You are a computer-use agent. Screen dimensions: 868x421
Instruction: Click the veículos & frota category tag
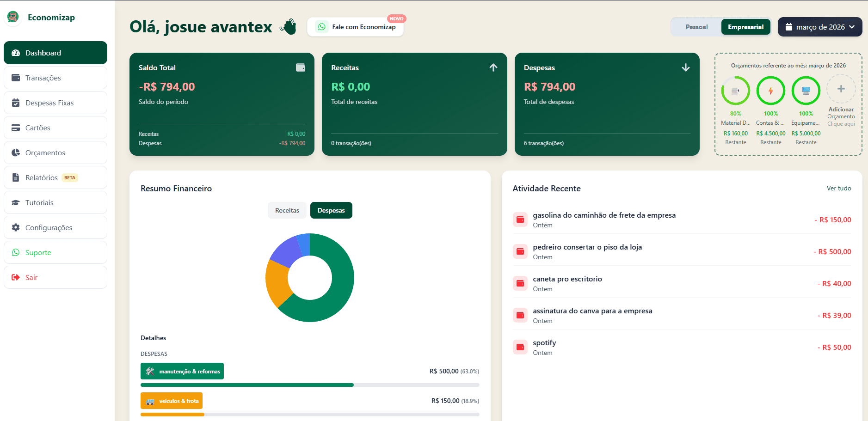coord(172,401)
